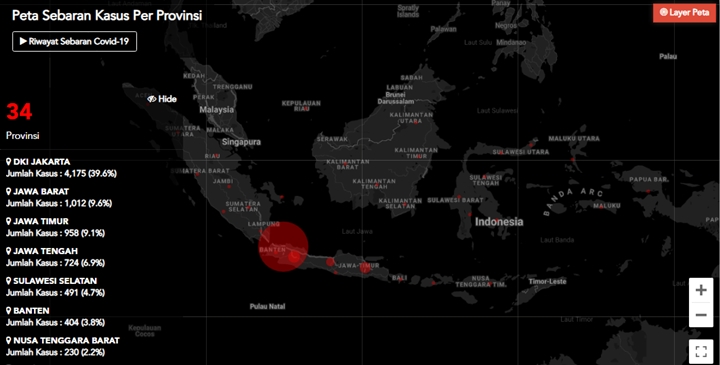
Task: Click the pin icon beside BANTEN list entry
Action: 8,311
